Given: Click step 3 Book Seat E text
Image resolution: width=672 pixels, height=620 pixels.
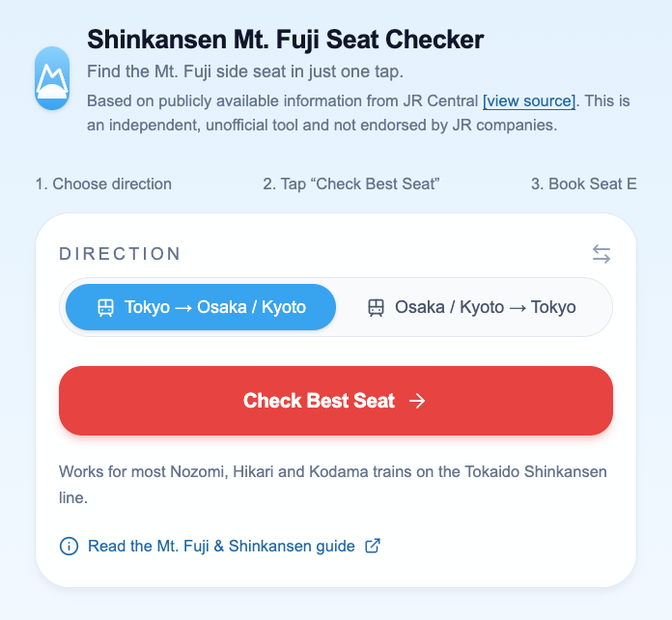Looking at the screenshot, I should (583, 183).
